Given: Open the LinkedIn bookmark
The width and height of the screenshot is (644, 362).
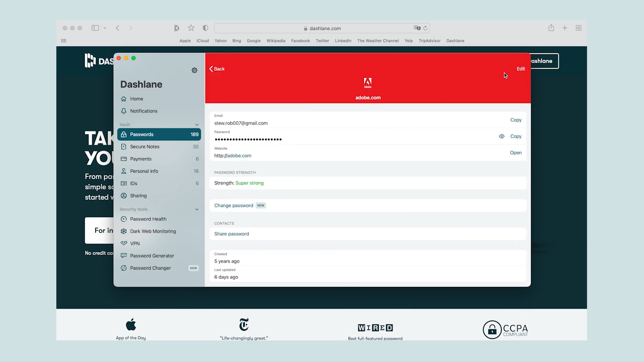Looking at the screenshot, I should (343, 41).
